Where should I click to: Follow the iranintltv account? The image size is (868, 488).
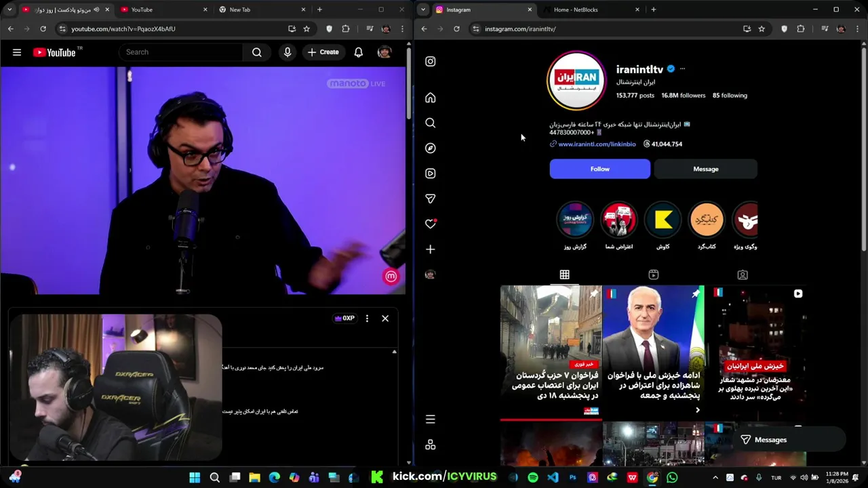point(599,169)
